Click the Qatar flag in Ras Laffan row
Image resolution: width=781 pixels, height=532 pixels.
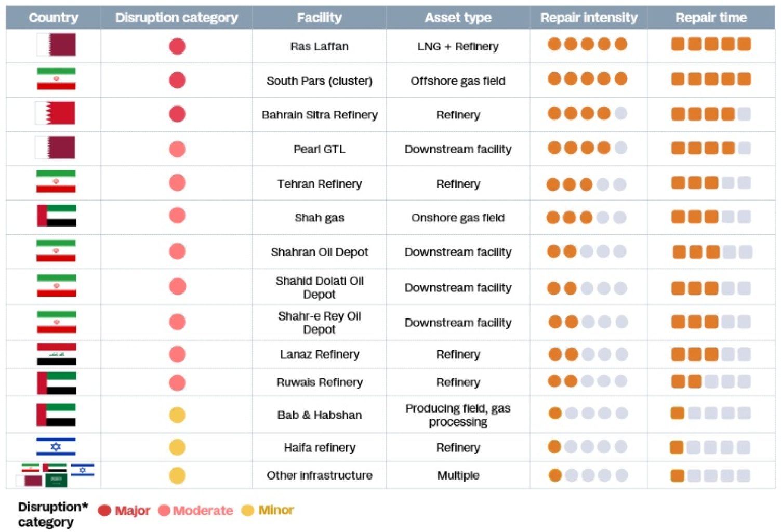56,45
